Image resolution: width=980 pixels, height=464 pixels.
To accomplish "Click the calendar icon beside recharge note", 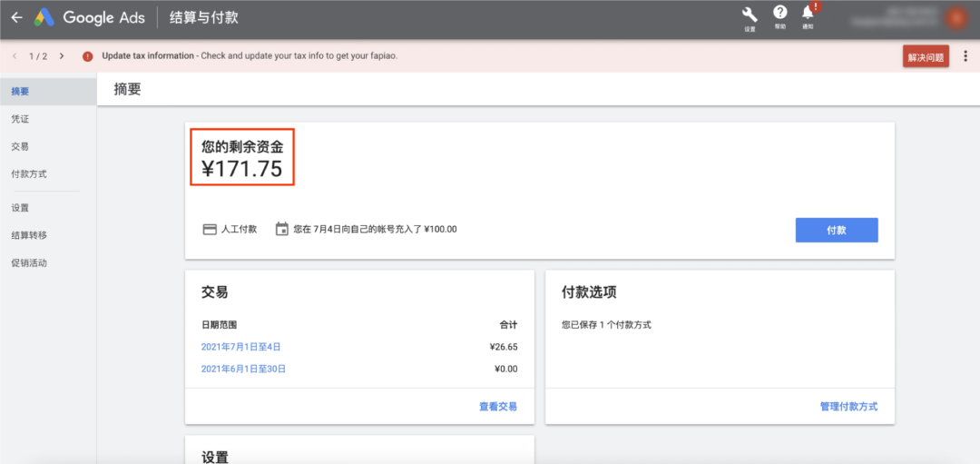I will (x=282, y=229).
